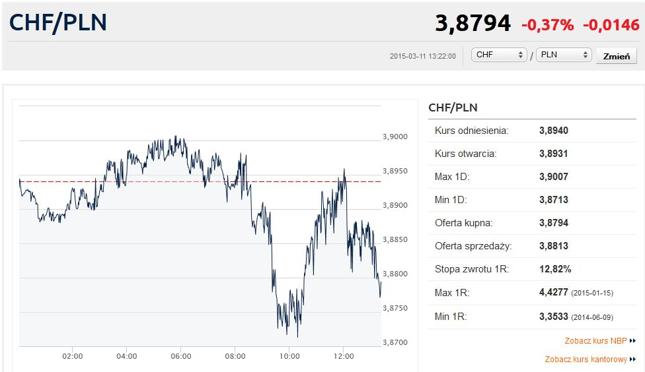Click the 10:00 label on chart time axis

tap(290, 356)
